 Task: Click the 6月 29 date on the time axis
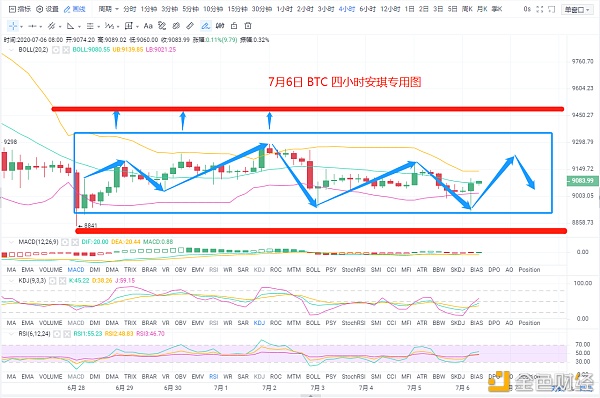pyautogui.click(x=125, y=388)
